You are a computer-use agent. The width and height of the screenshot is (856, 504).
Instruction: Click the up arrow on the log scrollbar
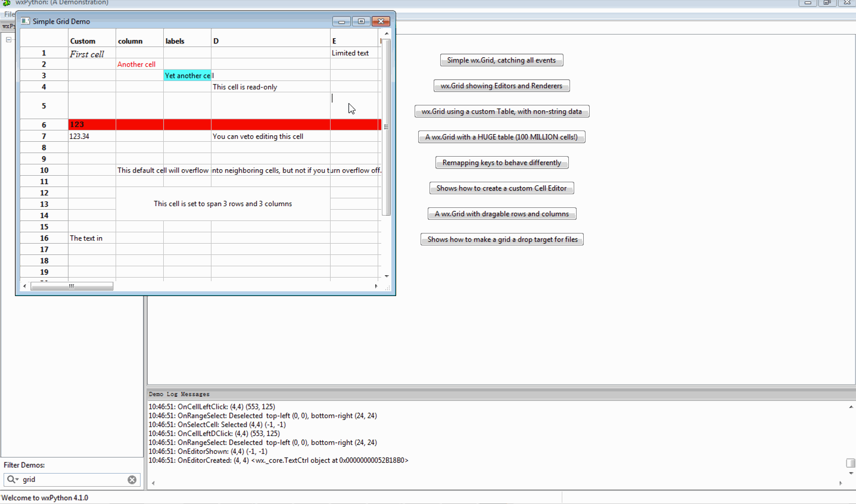[x=851, y=406]
